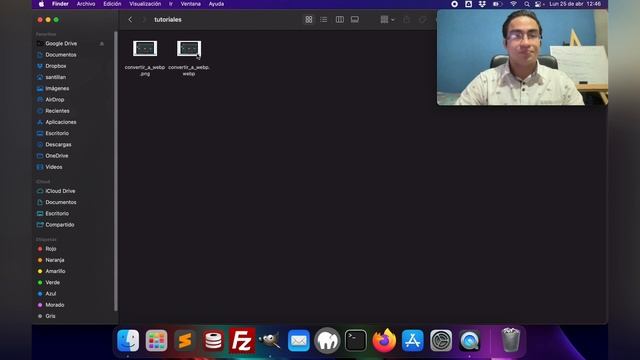Open iCloud Drive in sidebar

60,191
